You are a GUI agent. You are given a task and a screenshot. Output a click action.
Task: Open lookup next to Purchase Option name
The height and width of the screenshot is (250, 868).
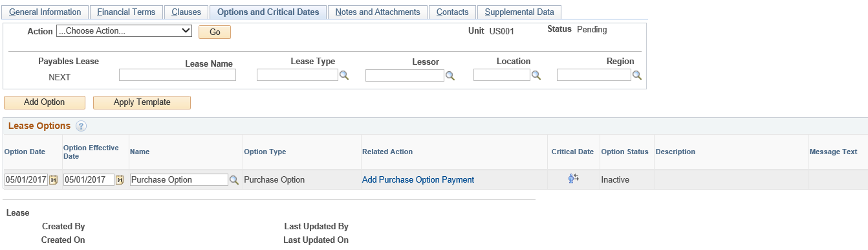pos(234,180)
